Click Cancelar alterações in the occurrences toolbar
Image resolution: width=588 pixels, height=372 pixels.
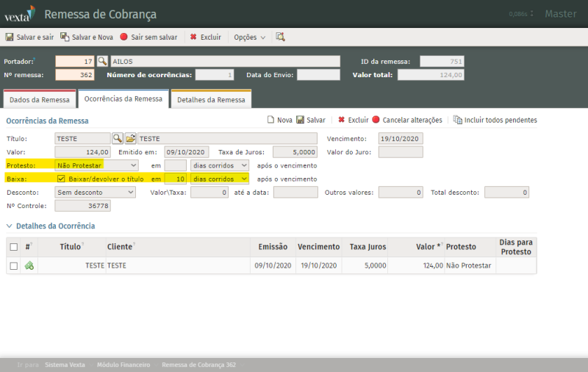406,120
